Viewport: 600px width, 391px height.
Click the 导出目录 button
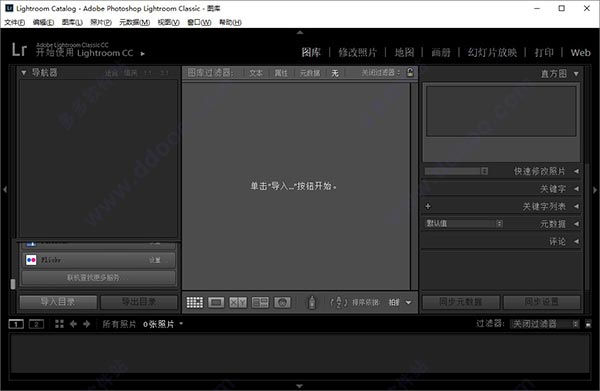click(x=139, y=302)
